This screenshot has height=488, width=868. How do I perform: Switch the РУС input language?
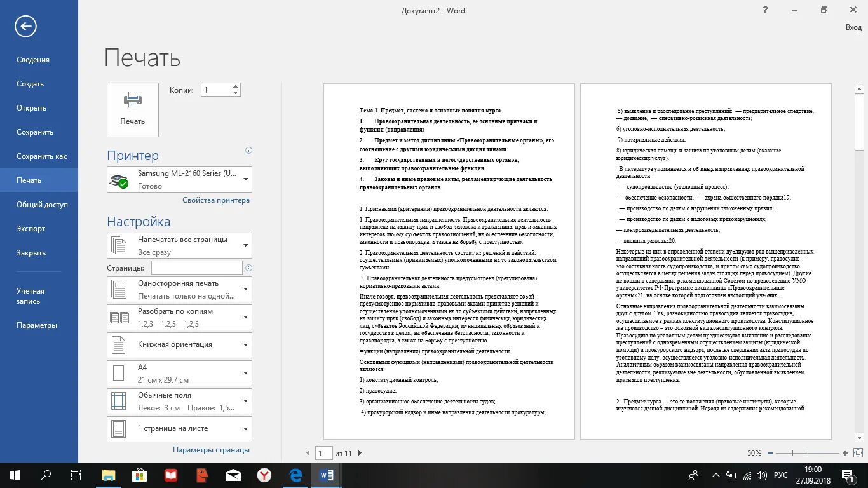780,475
